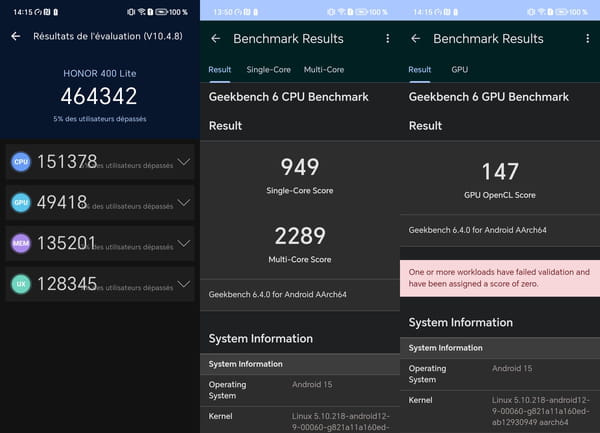
Task: Tap System Information subheader in CPU screen
Action: tap(246, 364)
